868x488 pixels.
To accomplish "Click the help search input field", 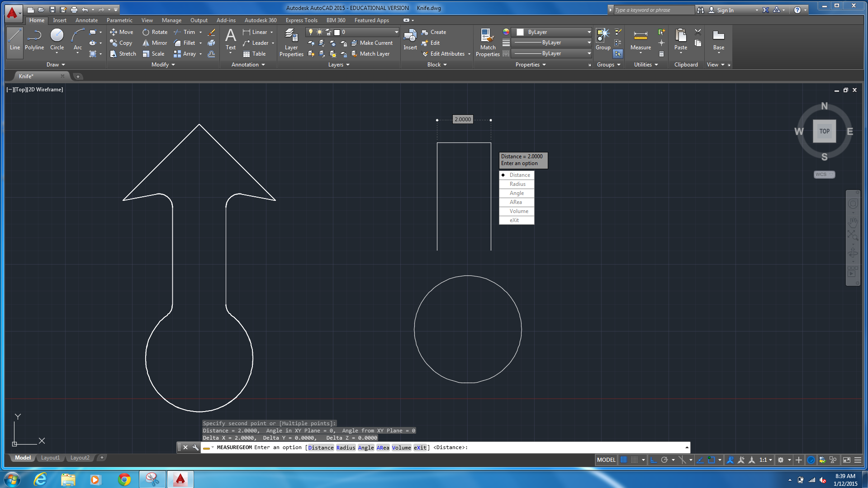I will [654, 10].
